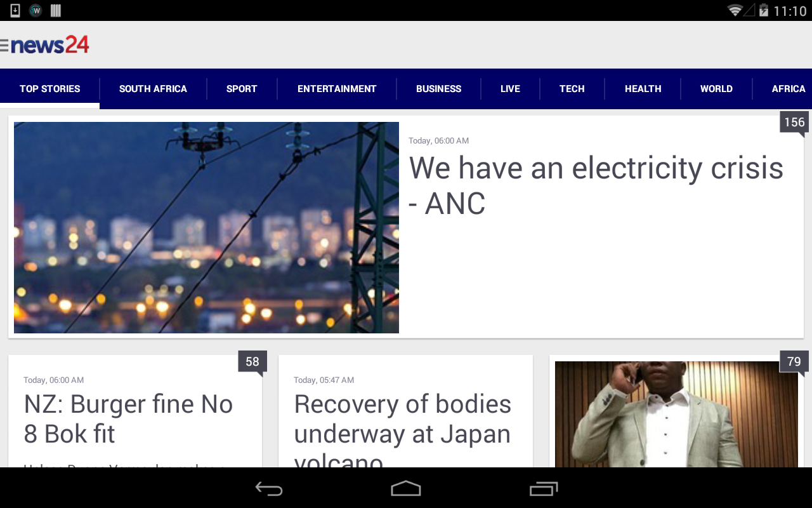
Task: Open the recent apps overview
Action: tap(544, 488)
